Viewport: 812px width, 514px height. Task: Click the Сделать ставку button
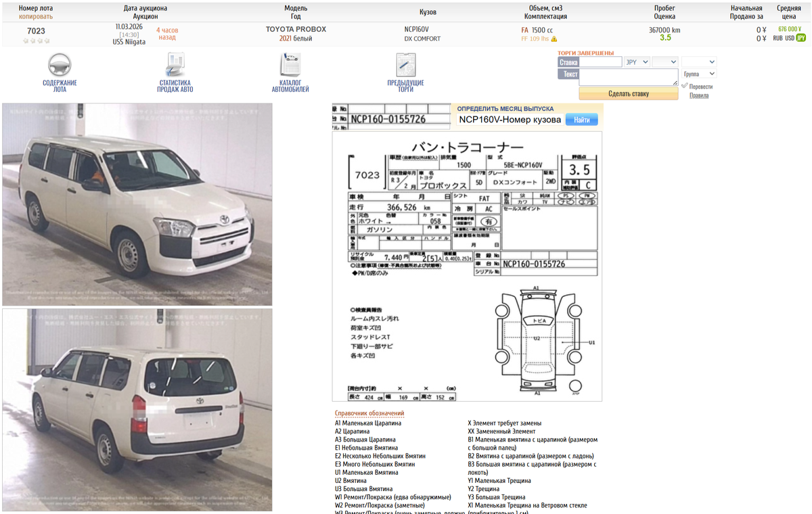click(x=629, y=93)
